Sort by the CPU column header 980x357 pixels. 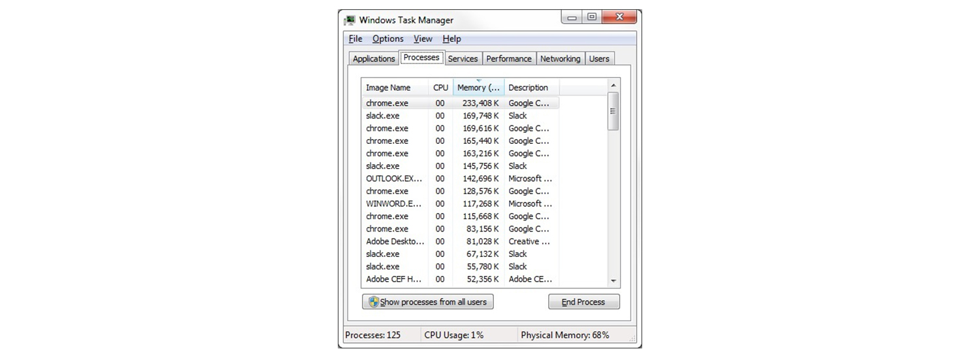(x=440, y=88)
